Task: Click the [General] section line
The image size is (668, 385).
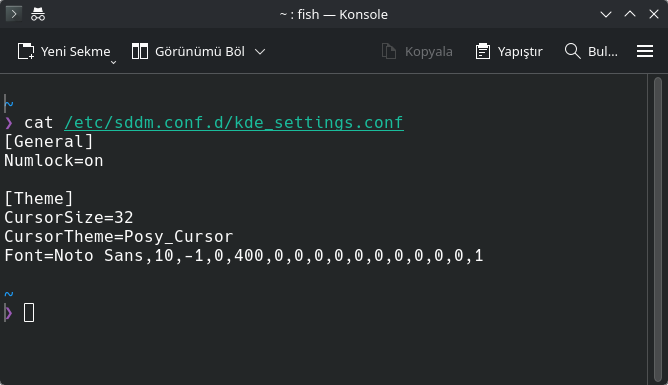Action: coord(49,141)
